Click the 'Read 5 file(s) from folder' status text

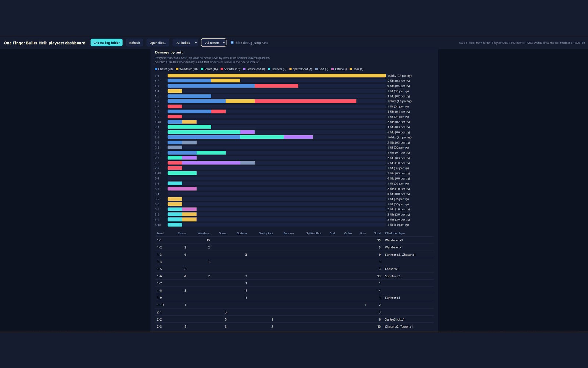(x=521, y=43)
